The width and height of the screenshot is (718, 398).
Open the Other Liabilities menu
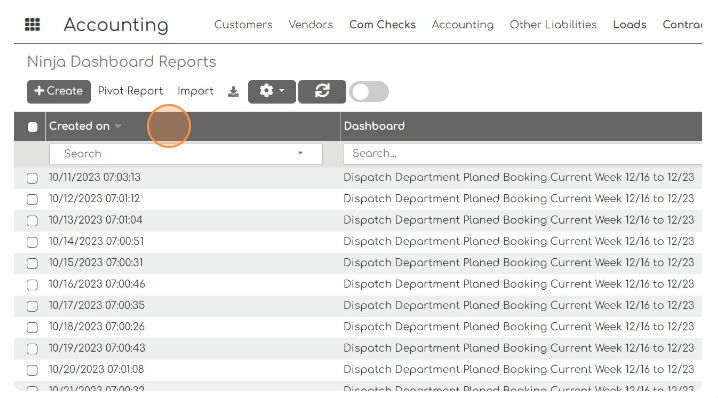click(553, 24)
